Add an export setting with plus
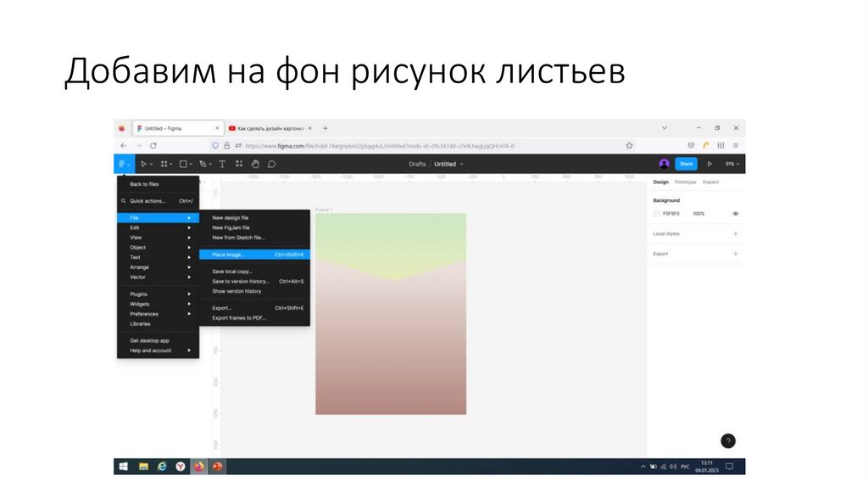The height and width of the screenshot is (487, 868). [x=736, y=254]
